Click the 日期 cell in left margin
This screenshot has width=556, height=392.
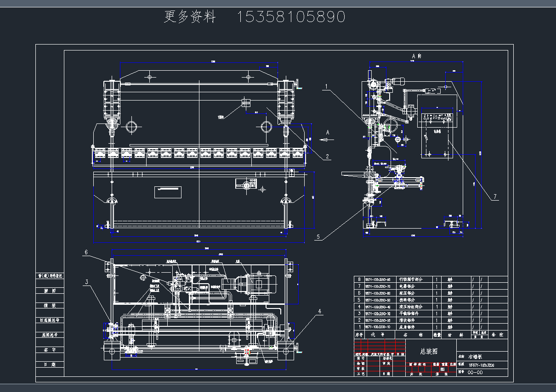(50, 364)
